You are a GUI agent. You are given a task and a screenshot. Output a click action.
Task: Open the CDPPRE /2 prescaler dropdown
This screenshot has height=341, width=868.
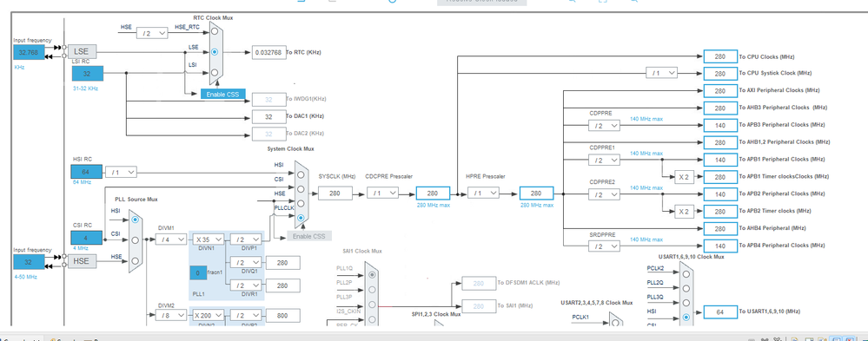604,126
